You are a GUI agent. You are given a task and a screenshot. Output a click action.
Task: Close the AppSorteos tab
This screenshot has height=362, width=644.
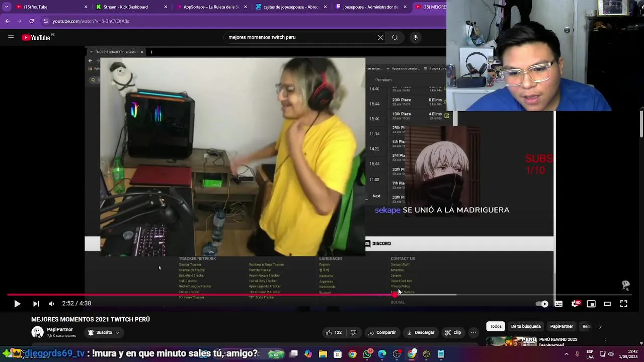point(246,7)
